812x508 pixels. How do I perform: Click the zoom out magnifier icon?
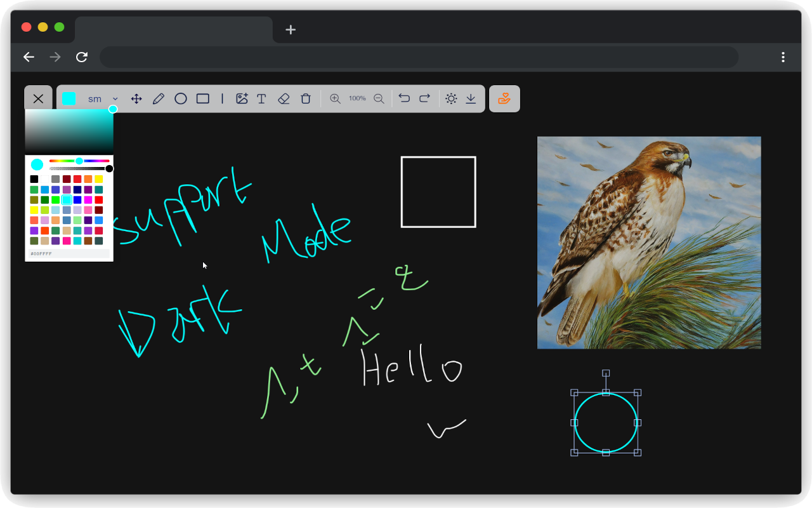pos(379,98)
